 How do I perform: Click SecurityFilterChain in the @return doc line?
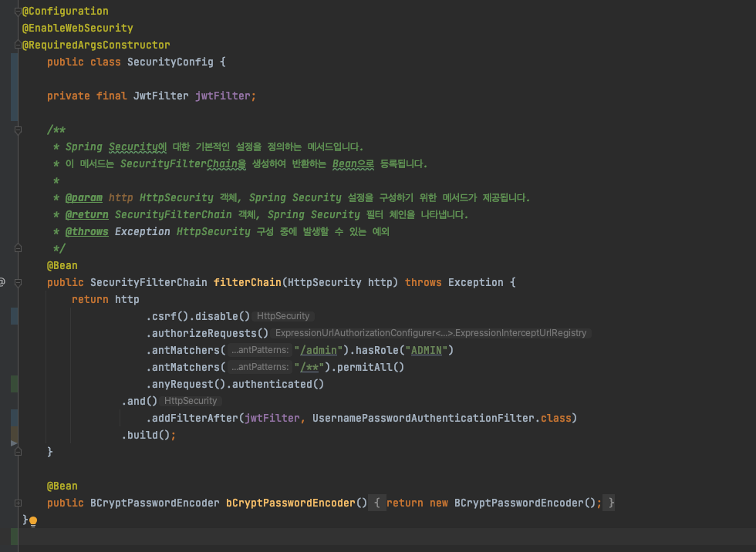[x=173, y=215]
